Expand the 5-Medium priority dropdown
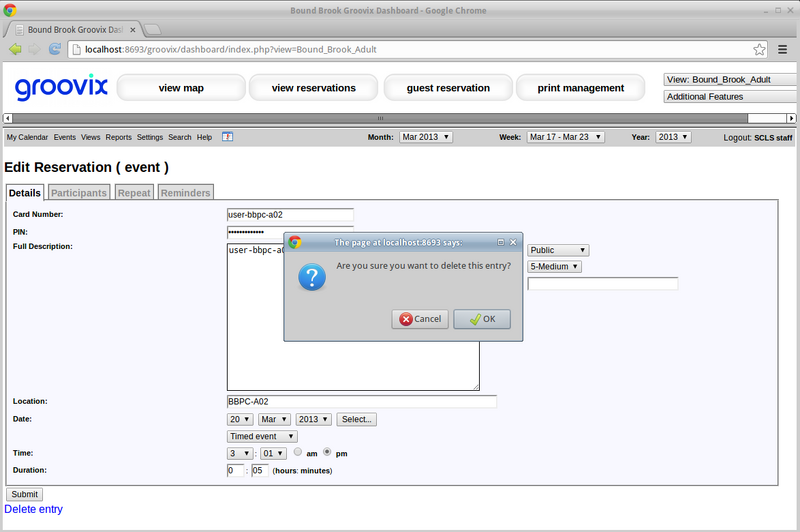Image resolution: width=800 pixels, height=532 pixels. [554, 266]
